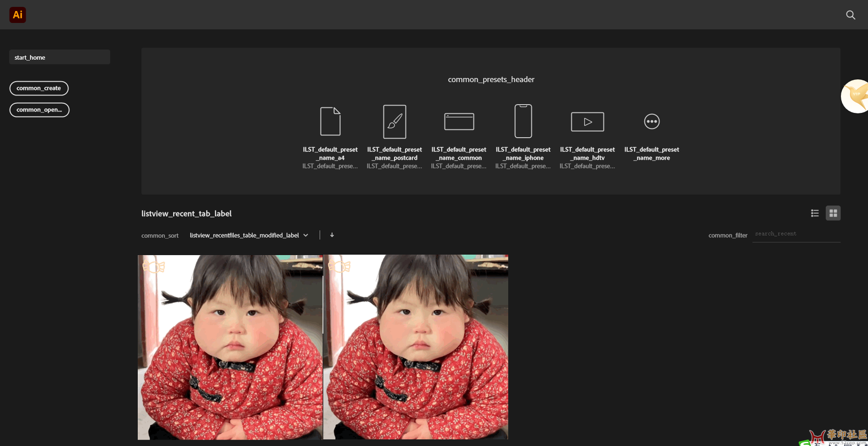868x446 pixels.
Task: Click ILST_default_preset_name_a4 label
Action: (x=330, y=154)
